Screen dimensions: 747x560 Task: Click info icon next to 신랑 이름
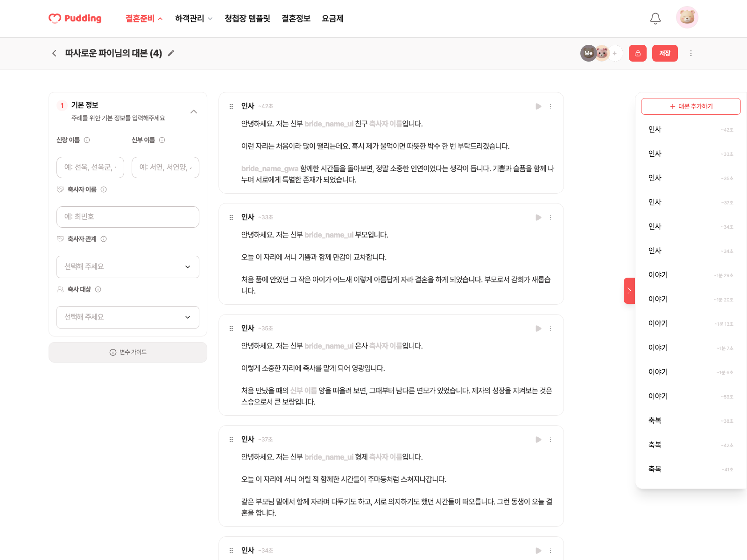click(x=87, y=140)
